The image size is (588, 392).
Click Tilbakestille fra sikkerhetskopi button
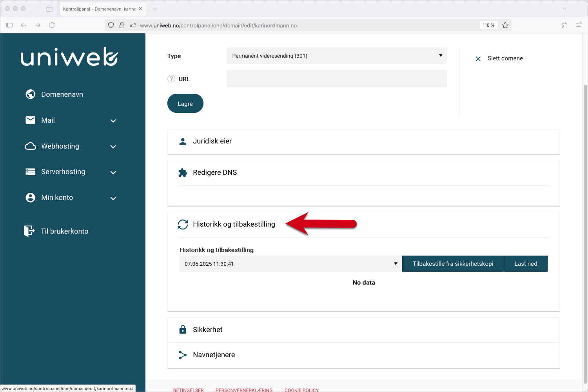point(453,264)
